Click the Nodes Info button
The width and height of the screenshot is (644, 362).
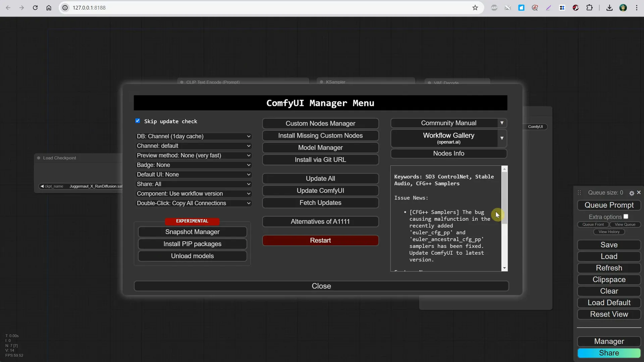pyautogui.click(x=449, y=154)
